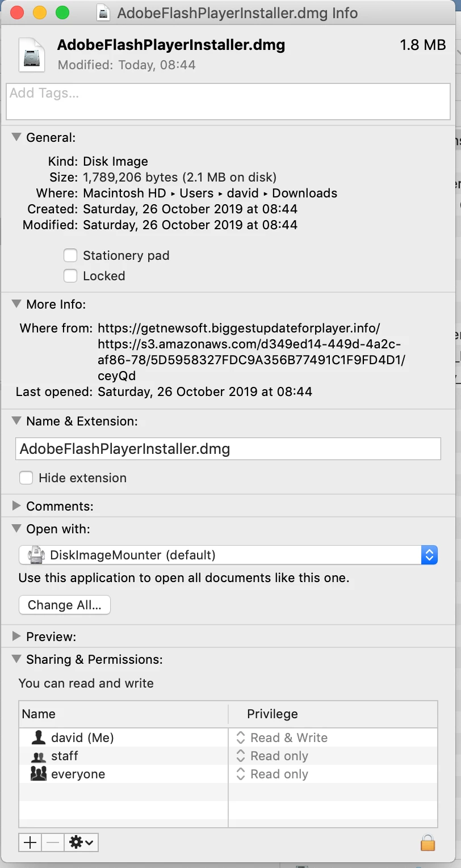Screen dimensions: 461x868
Task: Open the DiskImageMounter application dropdown
Action: click(228, 555)
